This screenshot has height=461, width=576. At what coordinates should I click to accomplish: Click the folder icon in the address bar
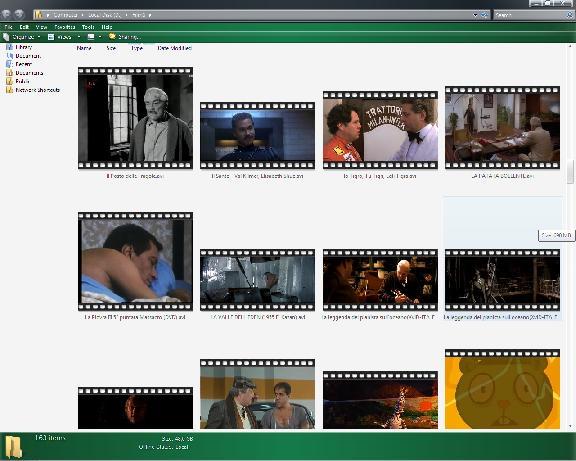point(38,15)
